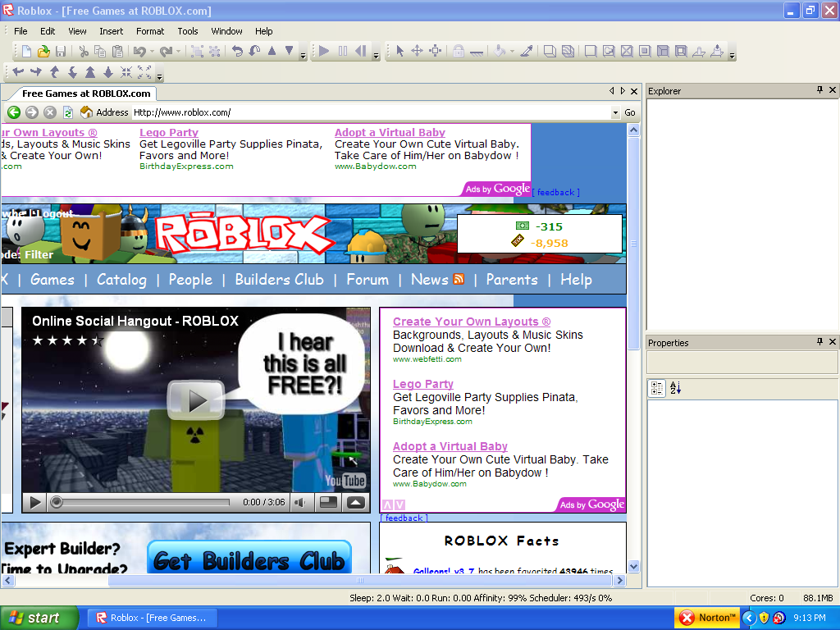The width and height of the screenshot is (840, 630).
Task: Click the Copy icon in toolbar
Action: click(100, 51)
